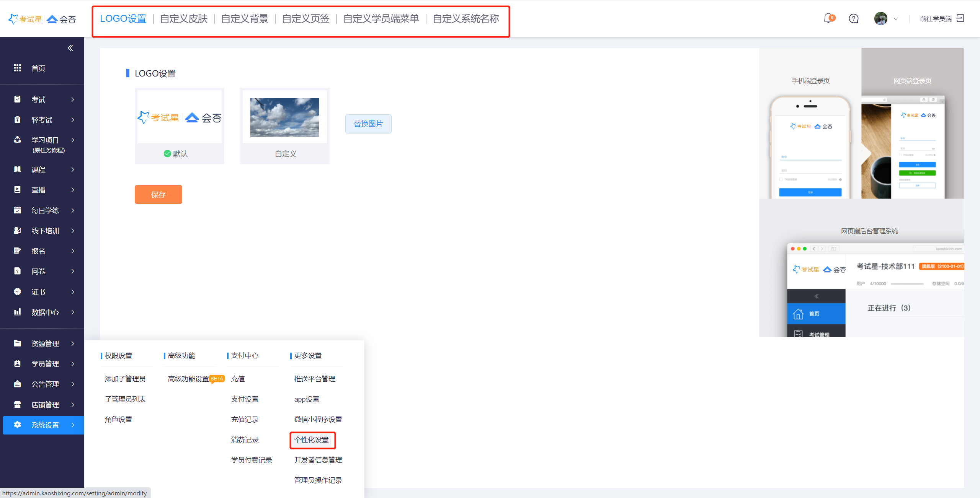Viewport: 980px width, 498px height.
Task: Click the 系统设置 gear icon
Action: [x=18, y=425]
